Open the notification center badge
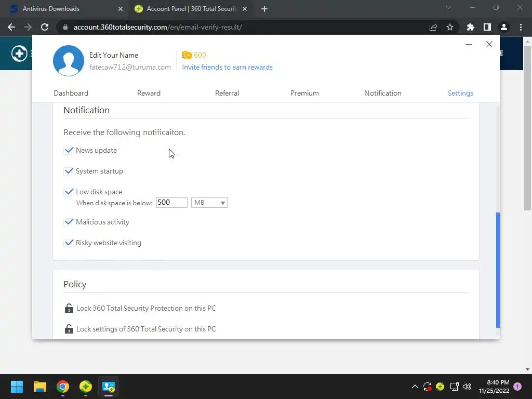532x399 pixels. [517, 387]
